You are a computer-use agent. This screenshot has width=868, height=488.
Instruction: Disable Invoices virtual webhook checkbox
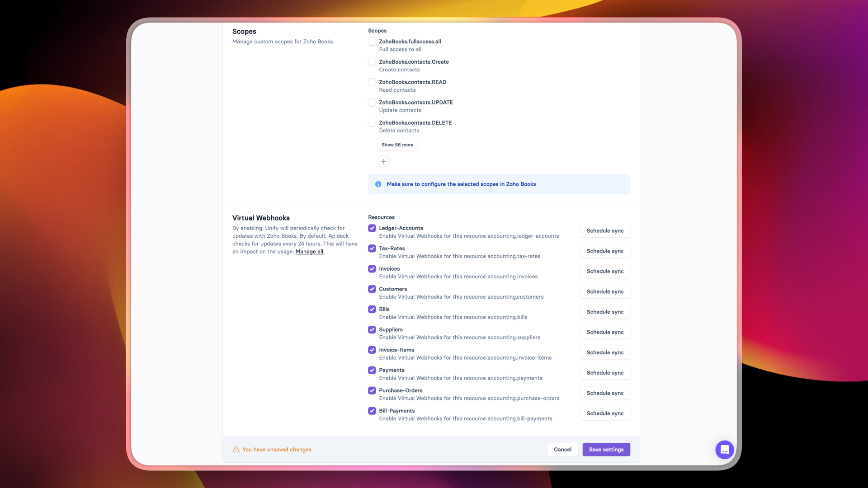pyautogui.click(x=372, y=269)
